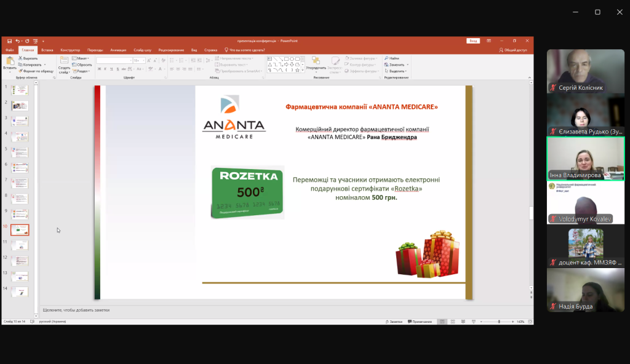Viewport: 630px width, 364px height.
Task: Toggle center text alignment
Action: (x=178, y=69)
